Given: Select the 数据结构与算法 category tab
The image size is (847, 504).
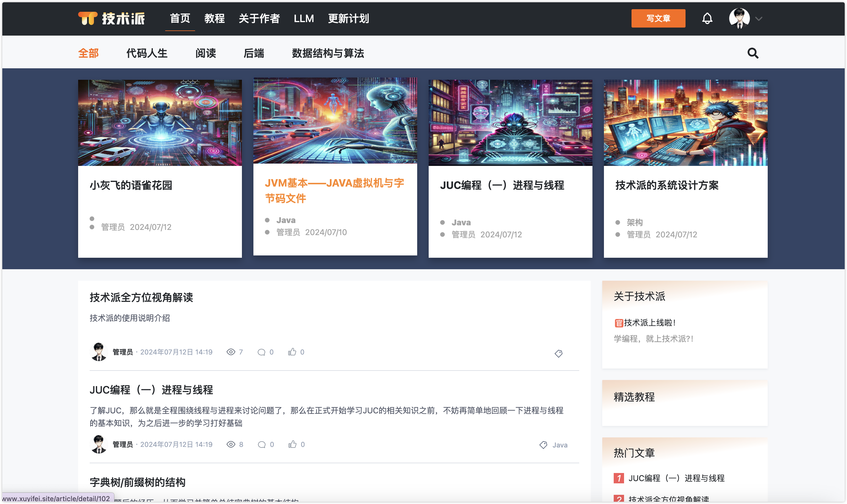Looking at the screenshot, I should tap(328, 53).
